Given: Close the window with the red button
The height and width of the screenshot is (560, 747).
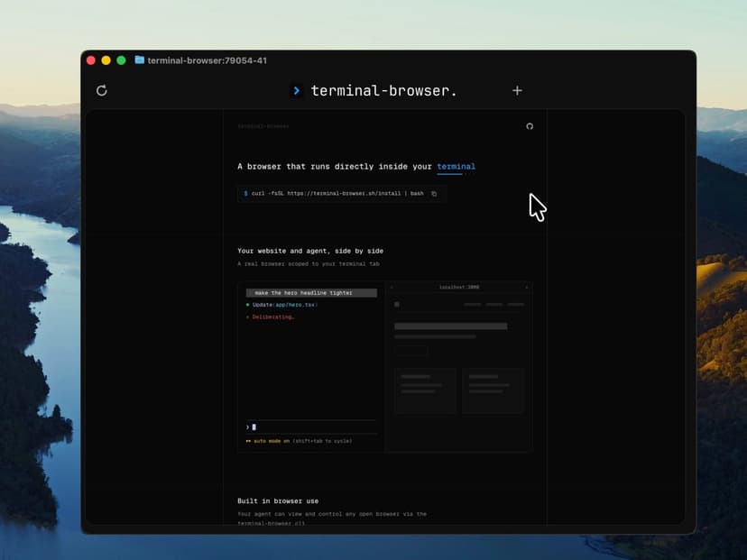Looking at the screenshot, I should [91, 60].
